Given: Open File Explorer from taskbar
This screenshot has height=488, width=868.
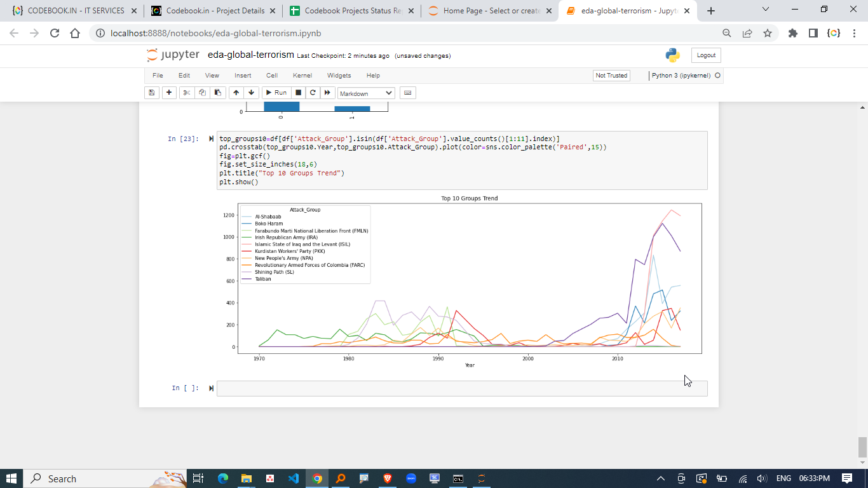Looking at the screenshot, I should [246, 478].
